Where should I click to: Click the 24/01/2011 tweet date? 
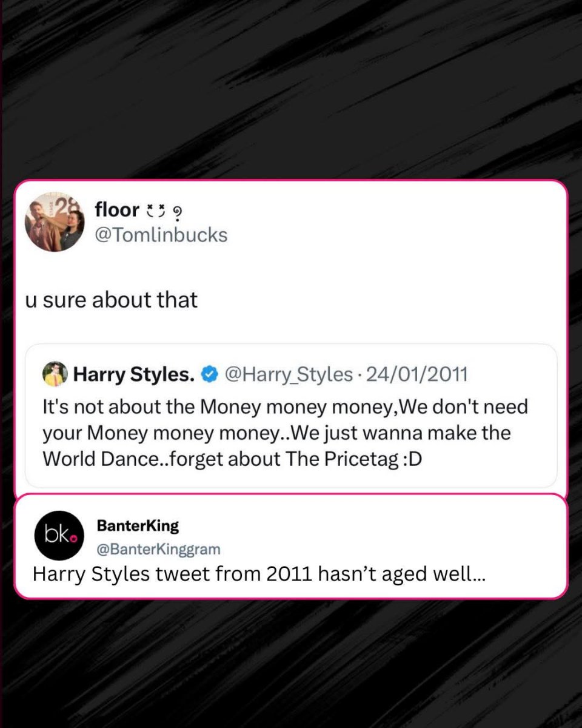tap(417, 374)
